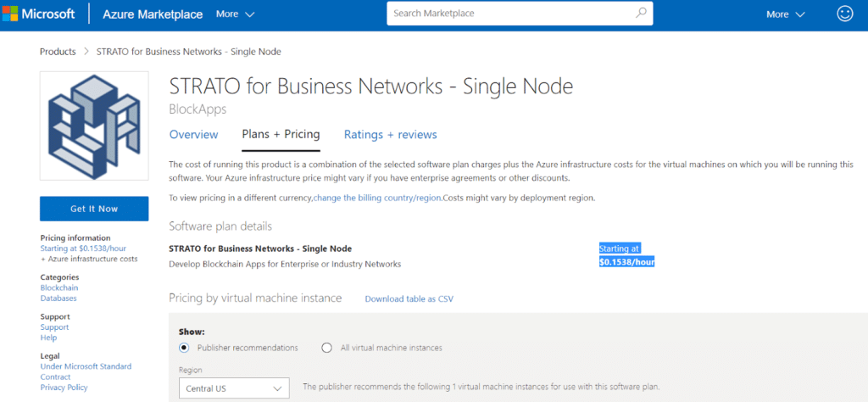Expand the left More menu
Viewport: 868px width, 402px height.
236,14
